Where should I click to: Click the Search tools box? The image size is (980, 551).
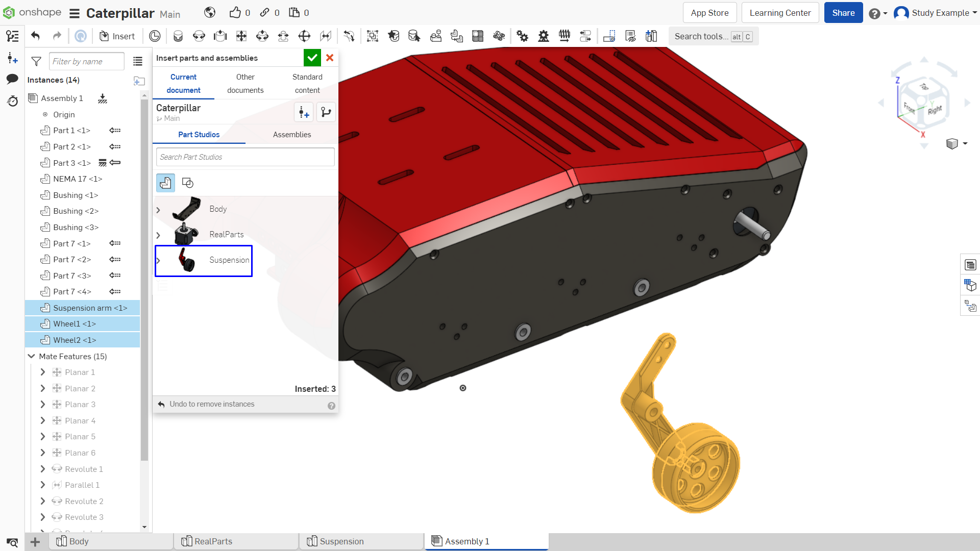713,36
